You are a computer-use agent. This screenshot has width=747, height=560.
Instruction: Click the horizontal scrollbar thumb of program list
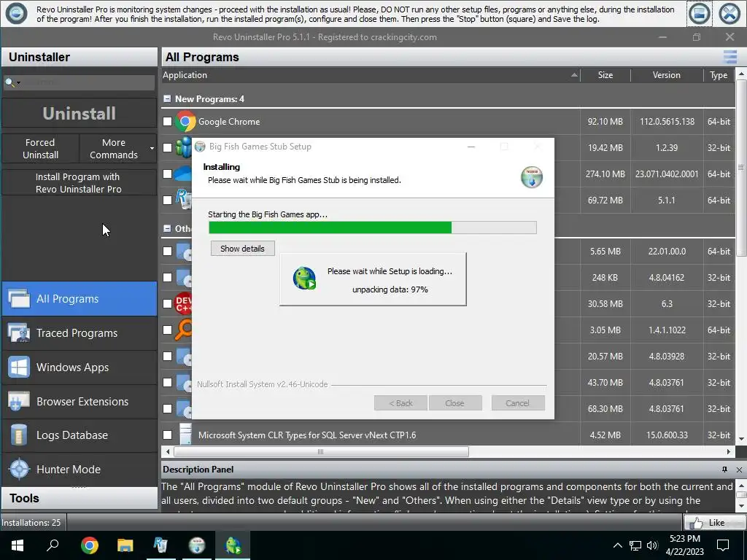321,451
